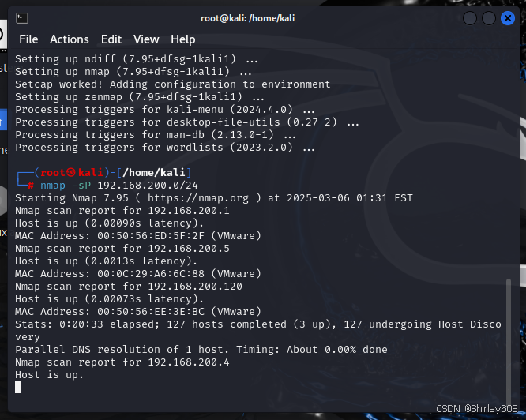Click MAC Address 00:50:56:EE:3E:BC line
526x420 pixels.
[x=138, y=312]
